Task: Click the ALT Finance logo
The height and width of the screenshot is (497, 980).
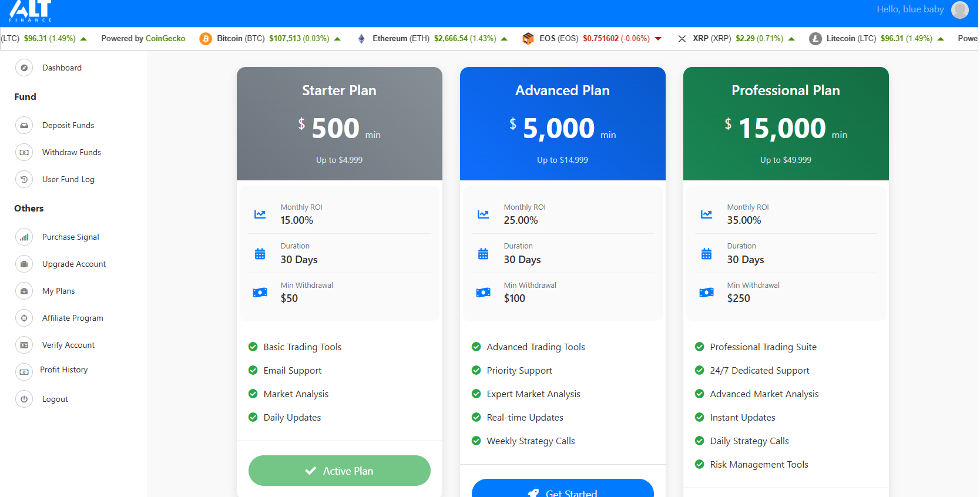Action: (x=31, y=11)
